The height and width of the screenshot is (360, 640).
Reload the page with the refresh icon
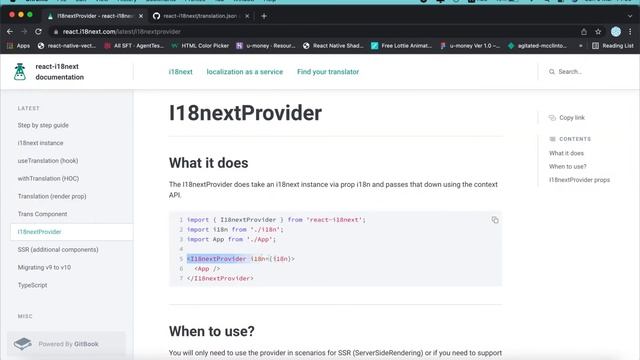(38, 31)
